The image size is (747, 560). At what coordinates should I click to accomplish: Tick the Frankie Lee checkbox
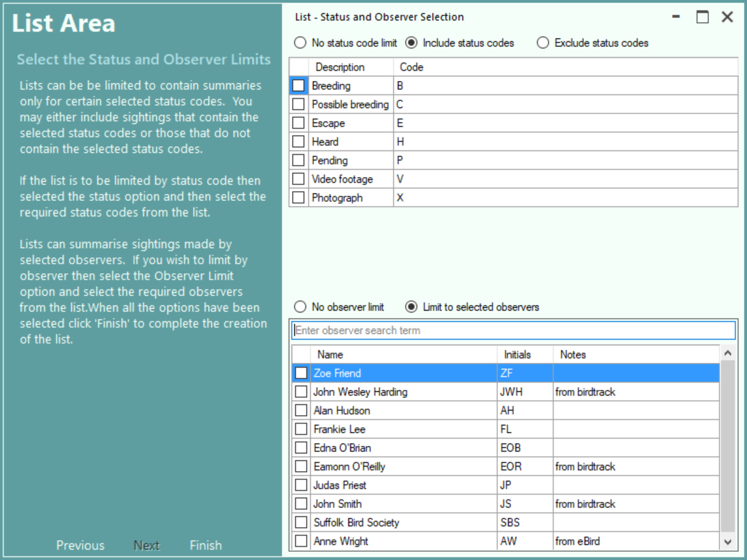[x=301, y=429]
